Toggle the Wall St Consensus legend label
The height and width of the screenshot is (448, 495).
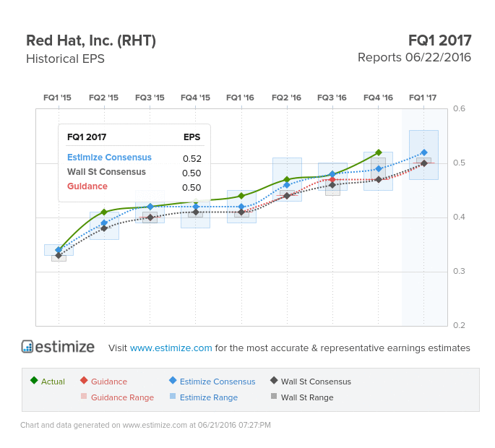pos(316,382)
